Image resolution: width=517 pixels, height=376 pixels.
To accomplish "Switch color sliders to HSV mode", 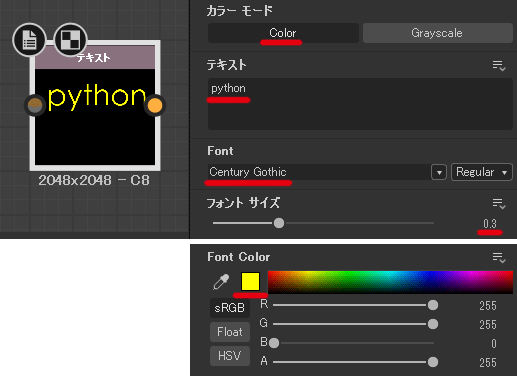I will (230, 356).
